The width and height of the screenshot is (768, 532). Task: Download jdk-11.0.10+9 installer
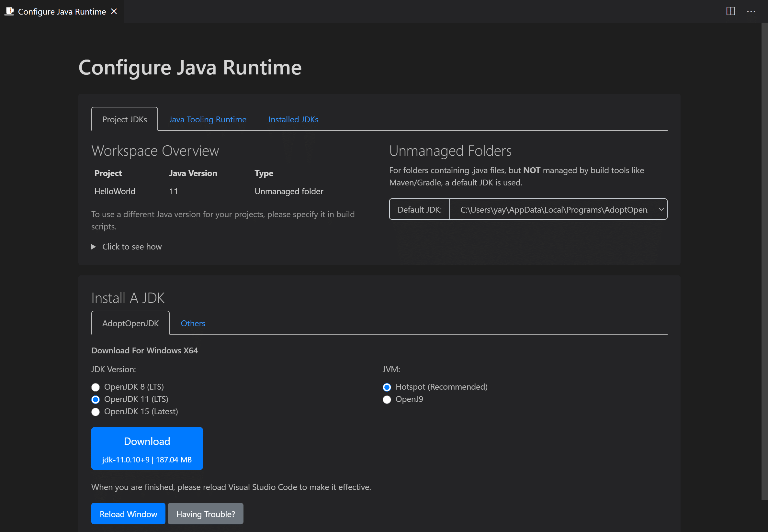(147, 448)
